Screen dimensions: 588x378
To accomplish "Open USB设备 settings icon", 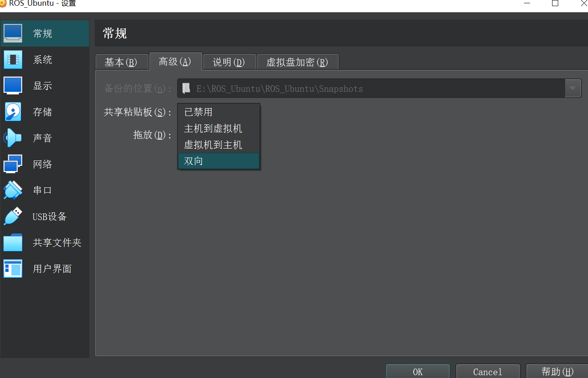I will (13, 216).
